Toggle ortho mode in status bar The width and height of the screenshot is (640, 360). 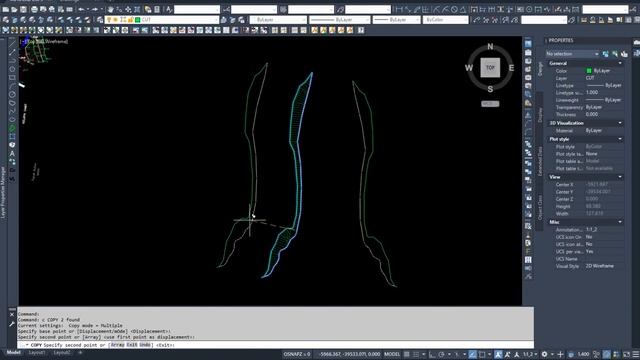[x=433, y=354]
